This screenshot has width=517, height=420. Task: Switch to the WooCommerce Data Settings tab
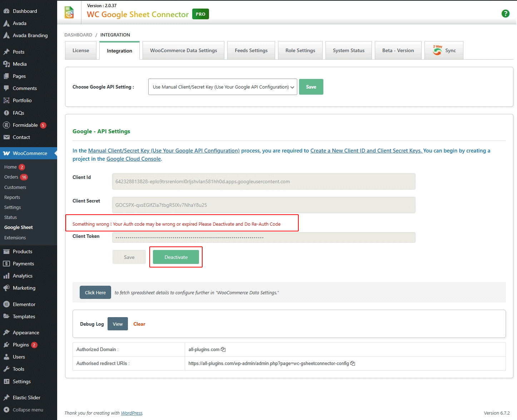tap(183, 50)
